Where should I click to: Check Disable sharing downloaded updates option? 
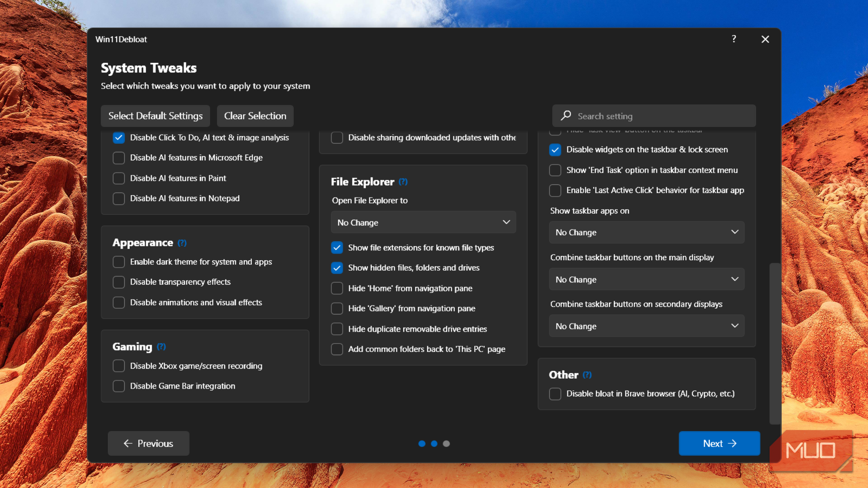pos(337,138)
